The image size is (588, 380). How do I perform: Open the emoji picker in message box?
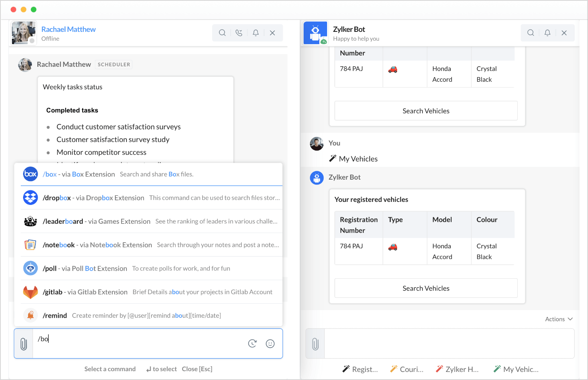[270, 344]
